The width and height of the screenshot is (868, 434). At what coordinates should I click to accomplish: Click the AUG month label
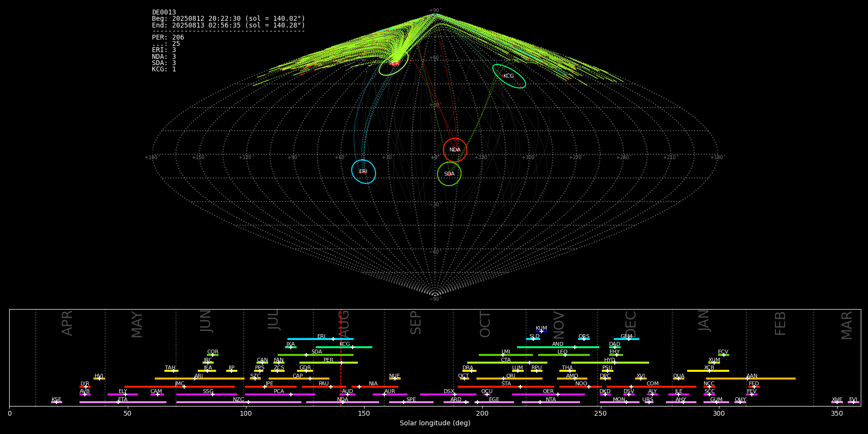(x=344, y=324)
